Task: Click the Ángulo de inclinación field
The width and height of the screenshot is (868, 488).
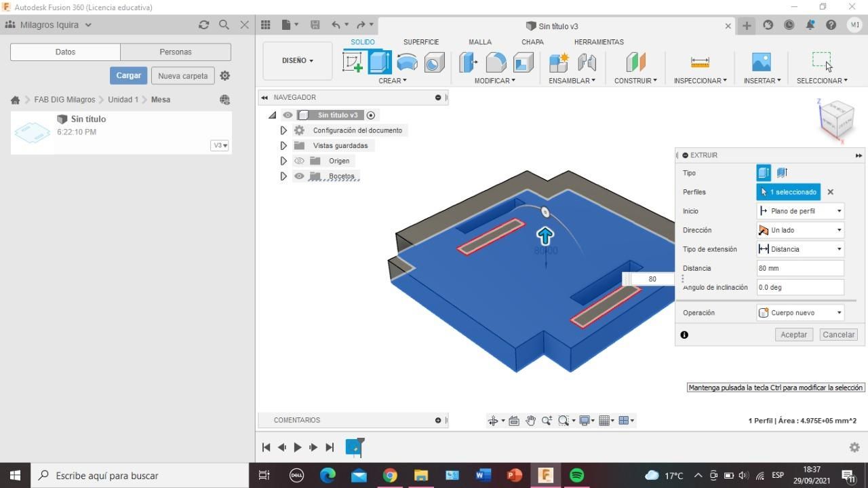Action: tap(800, 287)
